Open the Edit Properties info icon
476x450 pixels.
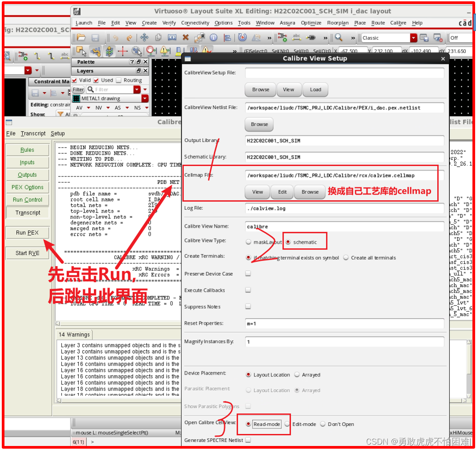[x=214, y=38]
